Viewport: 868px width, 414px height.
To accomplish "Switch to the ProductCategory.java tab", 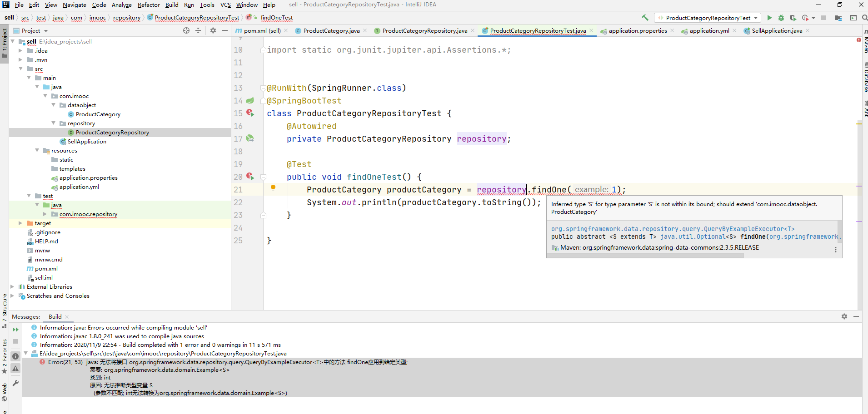I will coord(331,30).
